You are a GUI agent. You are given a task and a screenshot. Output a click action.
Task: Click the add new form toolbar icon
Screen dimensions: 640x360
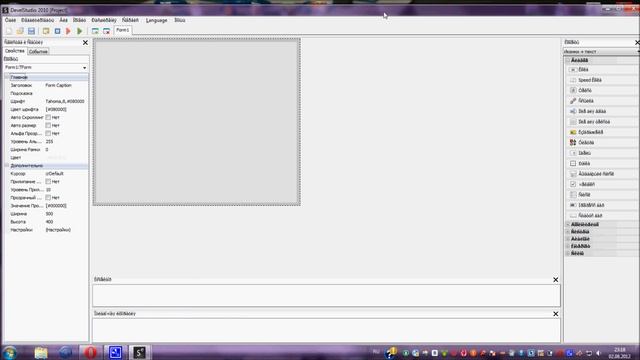[95, 31]
